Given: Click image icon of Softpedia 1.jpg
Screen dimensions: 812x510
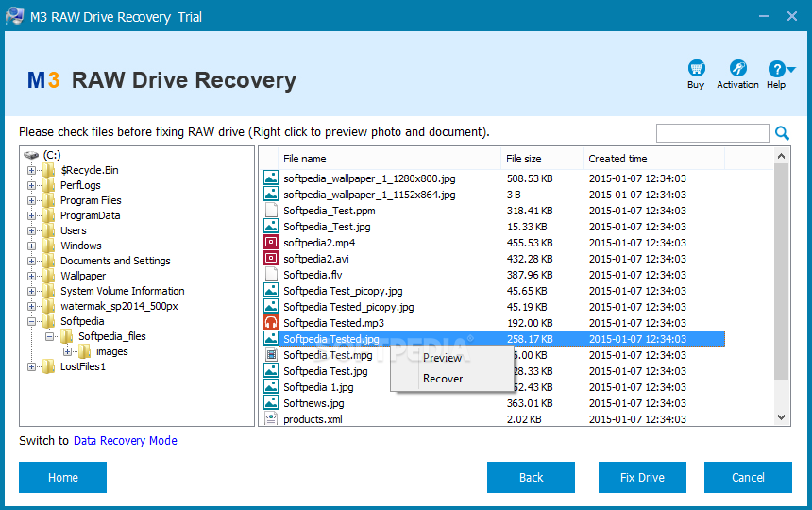Looking at the screenshot, I should click(271, 387).
